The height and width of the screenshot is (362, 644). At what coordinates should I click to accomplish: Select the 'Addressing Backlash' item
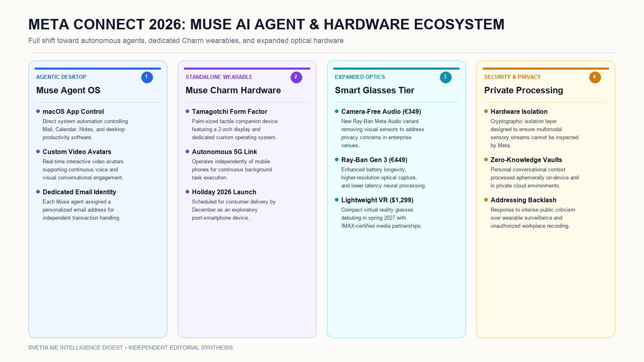point(523,200)
